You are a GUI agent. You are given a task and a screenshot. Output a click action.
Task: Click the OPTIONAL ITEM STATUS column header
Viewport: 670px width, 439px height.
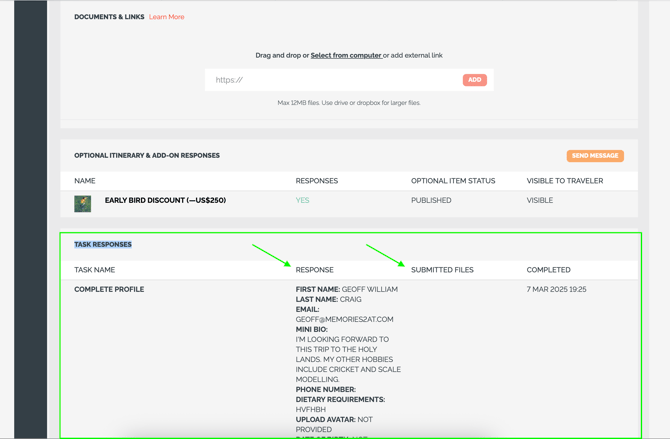click(453, 181)
